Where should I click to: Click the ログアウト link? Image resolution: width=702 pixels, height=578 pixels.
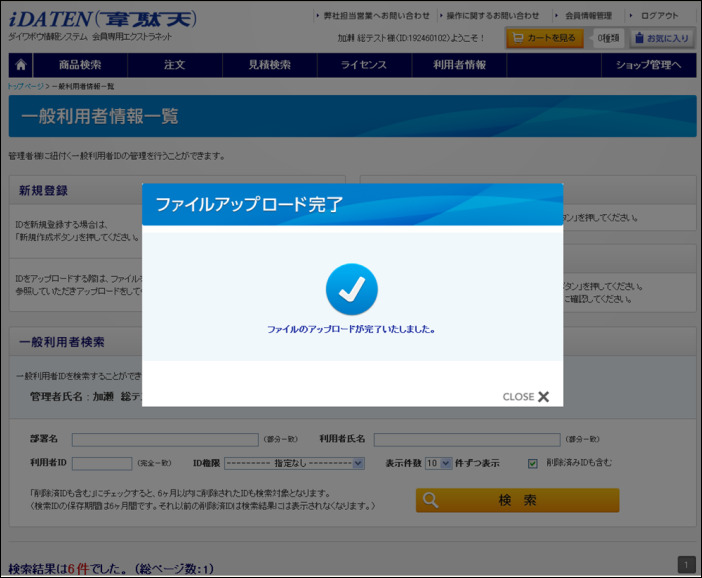click(x=659, y=16)
